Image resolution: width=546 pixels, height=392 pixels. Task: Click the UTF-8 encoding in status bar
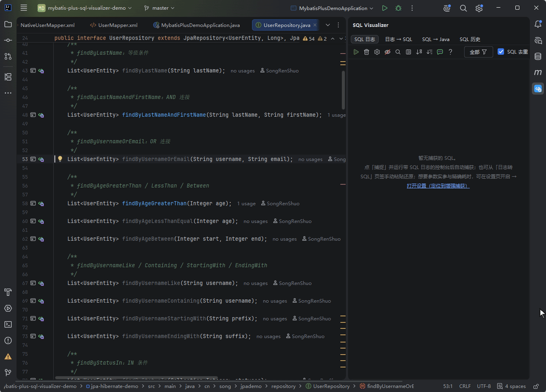pyautogui.click(x=484, y=386)
